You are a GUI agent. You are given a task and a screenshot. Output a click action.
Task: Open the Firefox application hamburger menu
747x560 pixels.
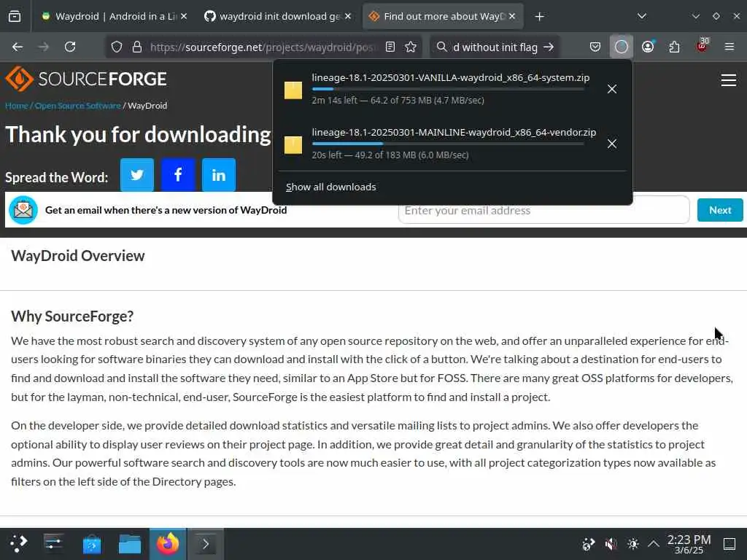729,47
